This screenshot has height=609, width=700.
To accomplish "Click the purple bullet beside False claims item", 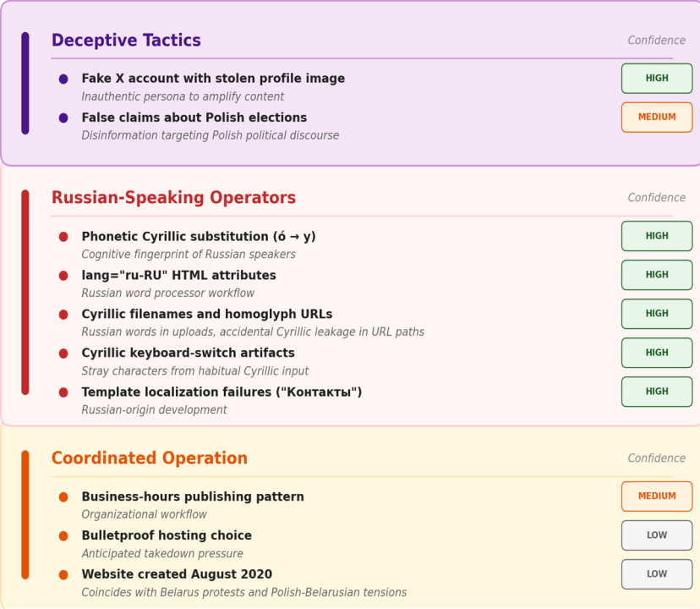I will [x=63, y=118].
